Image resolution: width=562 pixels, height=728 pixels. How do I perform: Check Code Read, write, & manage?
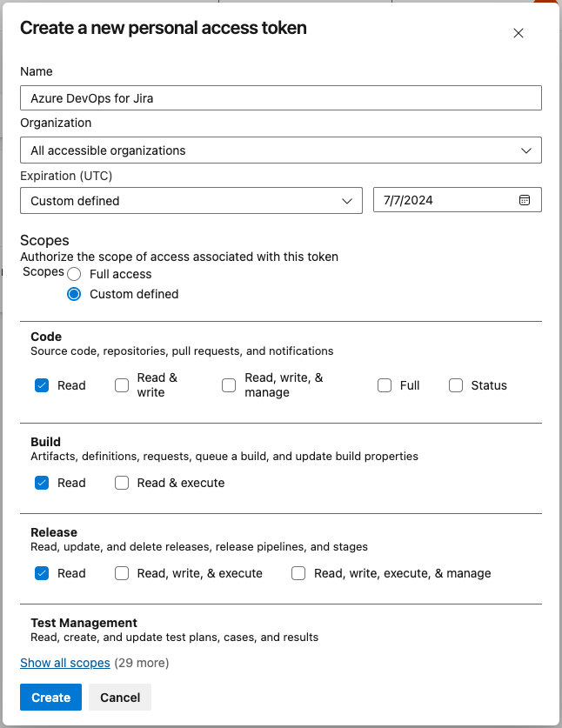pos(229,385)
